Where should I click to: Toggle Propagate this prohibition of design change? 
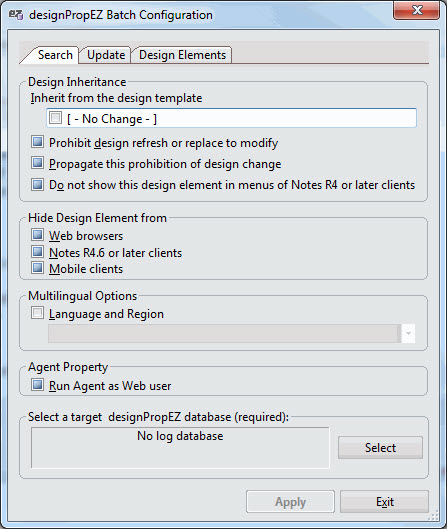[x=37, y=163]
